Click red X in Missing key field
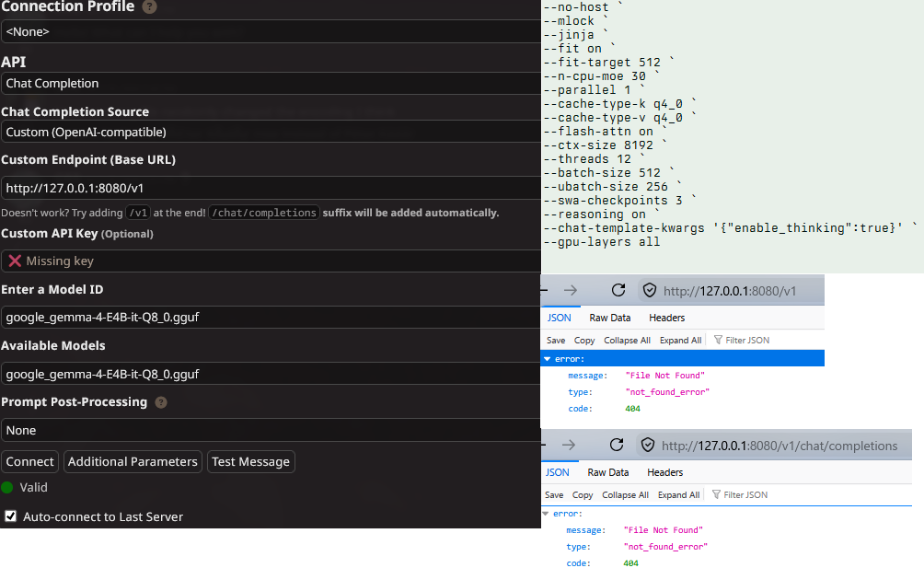The width and height of the screenshot is (924, 568). (15, 261)
